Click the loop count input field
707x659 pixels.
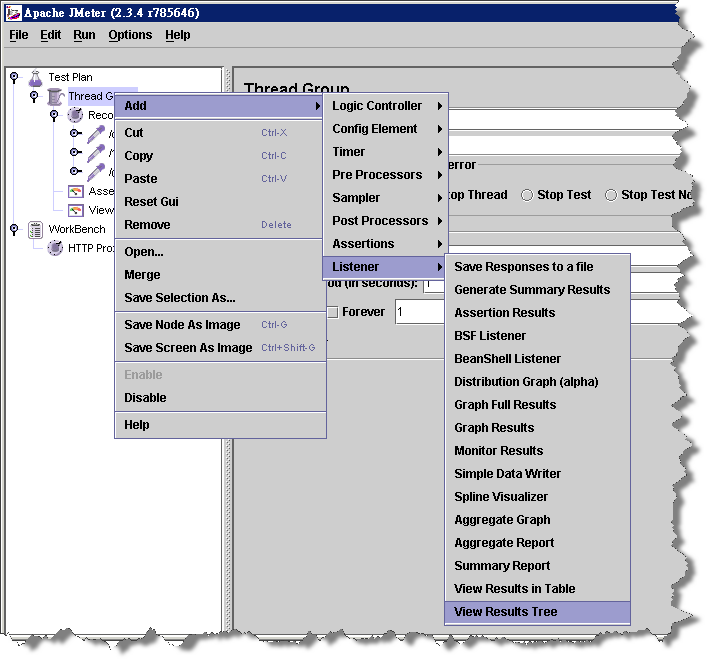pyautogui.click(x=420, y=312)
